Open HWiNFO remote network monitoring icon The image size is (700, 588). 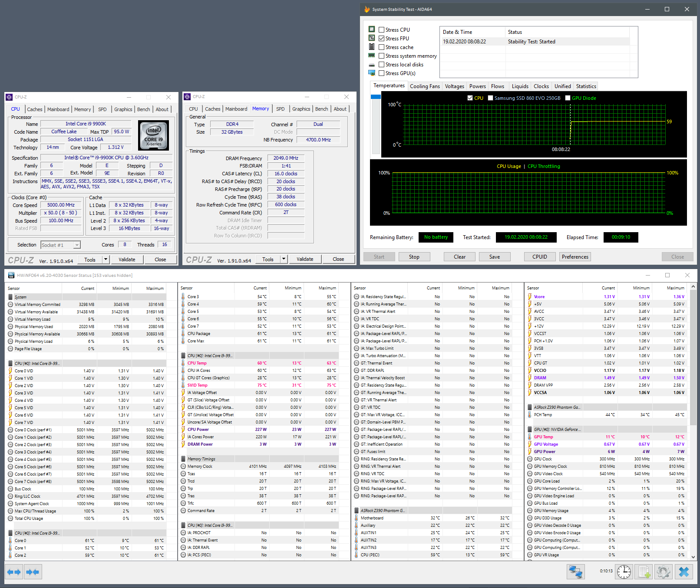click(x=576, y=572)
